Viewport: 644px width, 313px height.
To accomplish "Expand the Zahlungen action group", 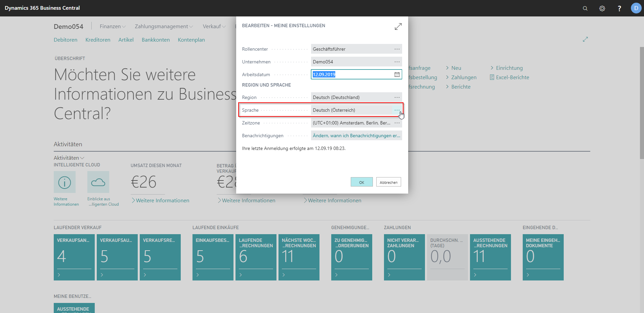I will click(461, 77).
